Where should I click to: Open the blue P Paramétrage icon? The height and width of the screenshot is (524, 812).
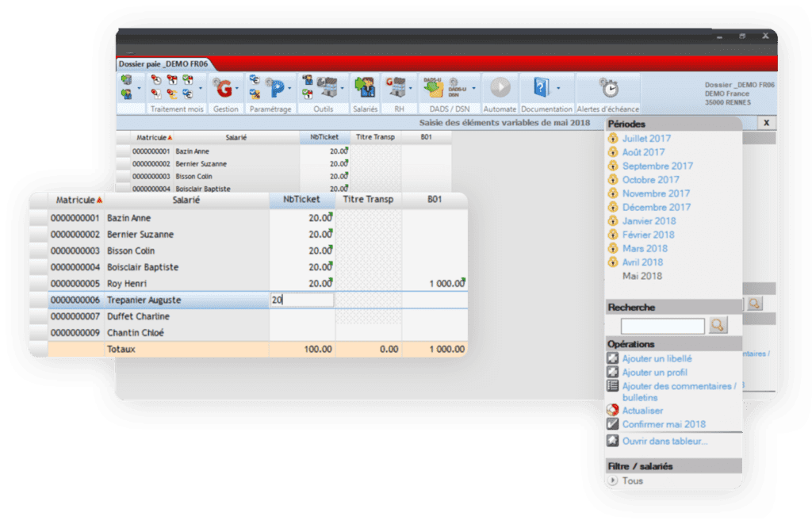tap(277, 87)
